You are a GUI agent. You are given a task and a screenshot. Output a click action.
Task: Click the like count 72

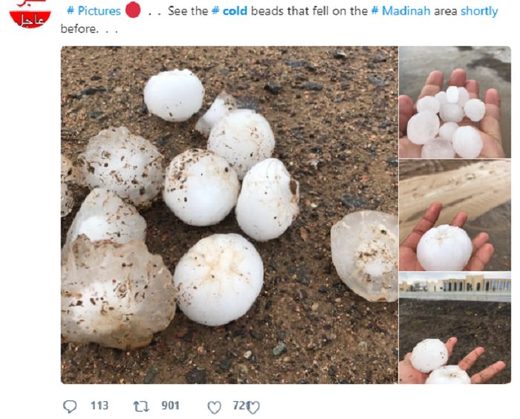pyautogui.click(x=239, y=406)
